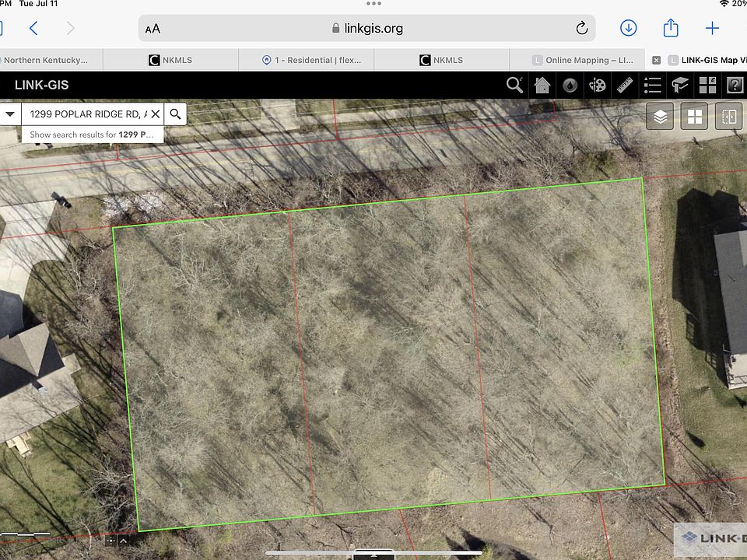Clear the address search field text
The height and width of the screenshot is (560, 747).
click(x=155, y=114)
